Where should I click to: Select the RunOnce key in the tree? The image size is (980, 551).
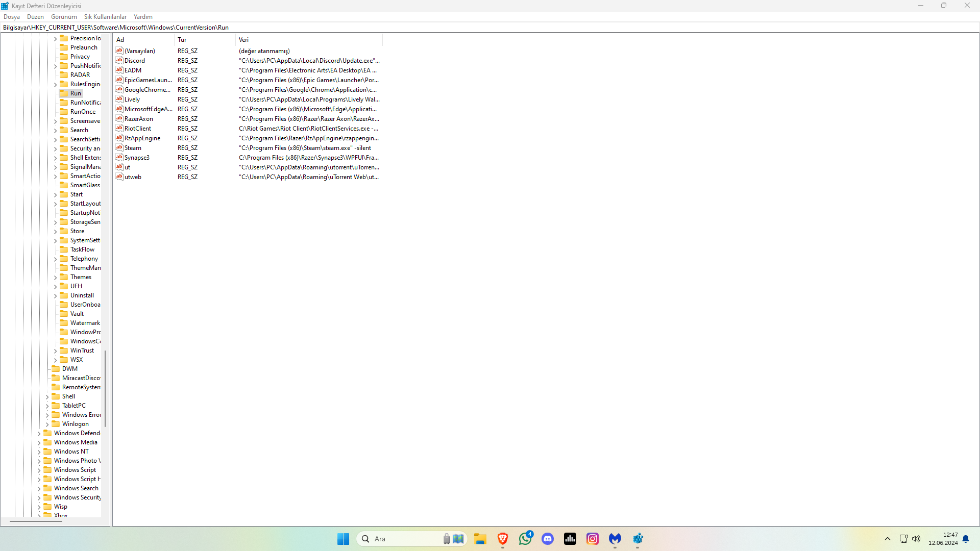point(83,112)
